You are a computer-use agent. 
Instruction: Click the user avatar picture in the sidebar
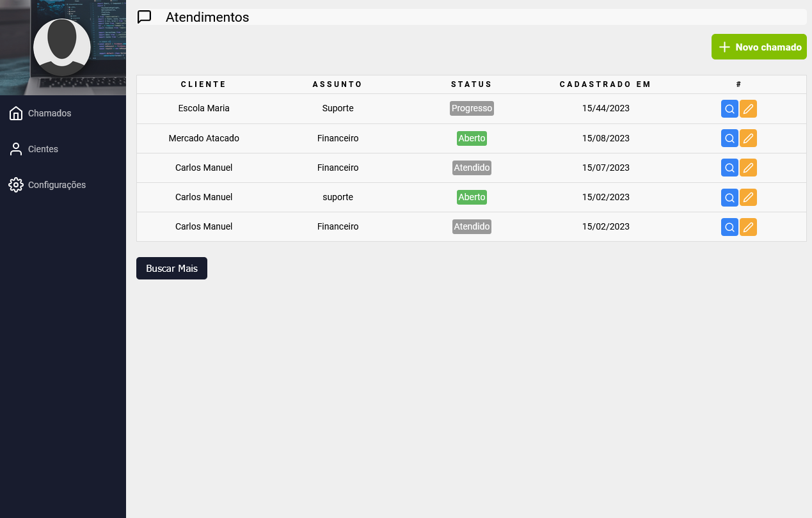click(x=62, y=47)
